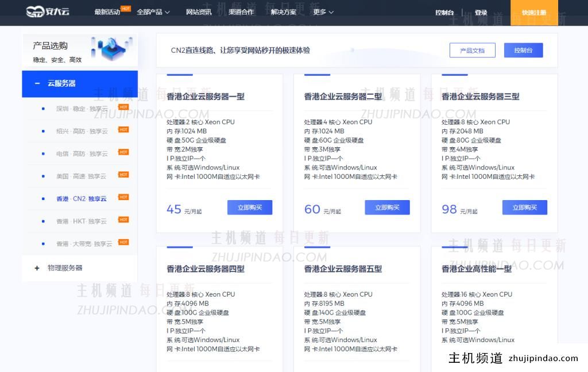This screenshot has height=372, width=588.
Task: Open the 产品文档 button
Action: point(472,50)
